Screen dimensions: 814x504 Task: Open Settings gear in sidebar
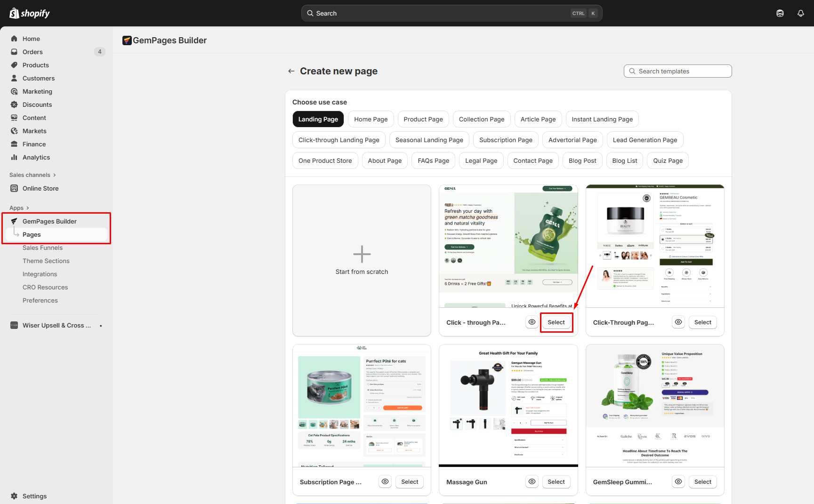(x=14, y=496)
